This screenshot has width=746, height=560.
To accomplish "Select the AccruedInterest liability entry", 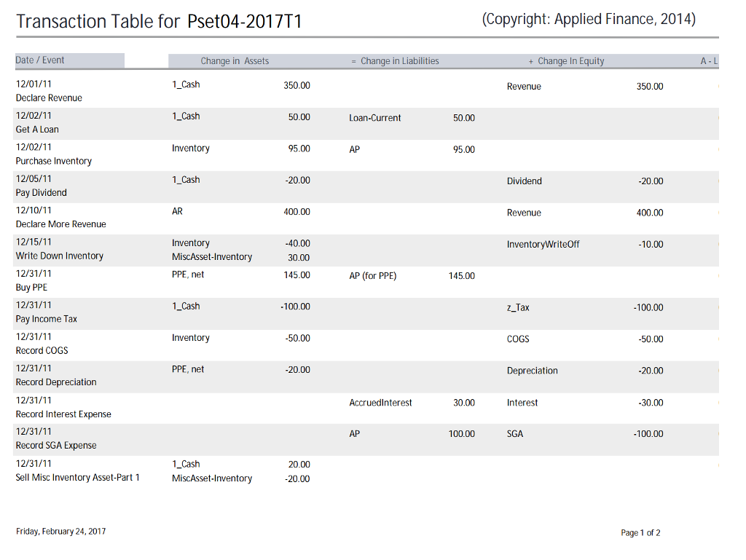I will (380, 403).
